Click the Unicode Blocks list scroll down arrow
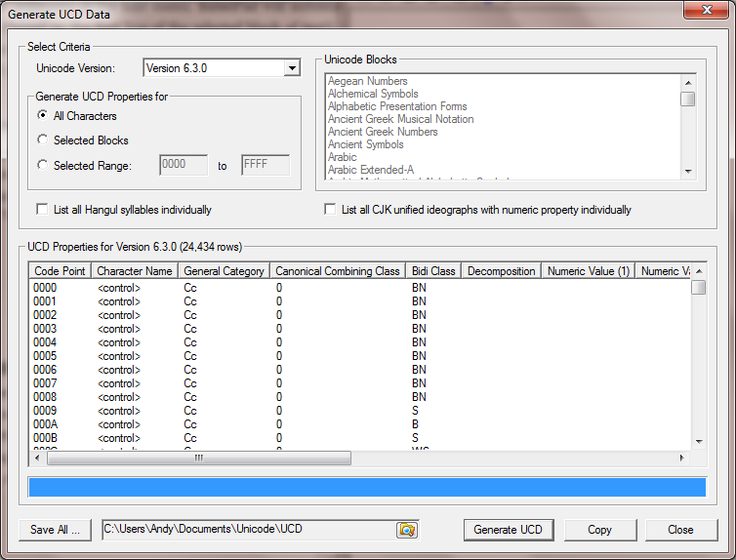 point(688,172)
